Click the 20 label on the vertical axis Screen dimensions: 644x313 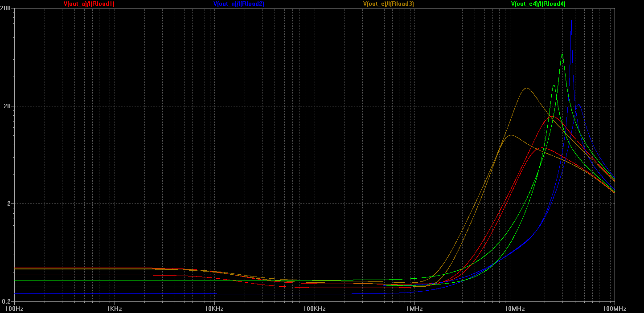[x=9, y=106]
